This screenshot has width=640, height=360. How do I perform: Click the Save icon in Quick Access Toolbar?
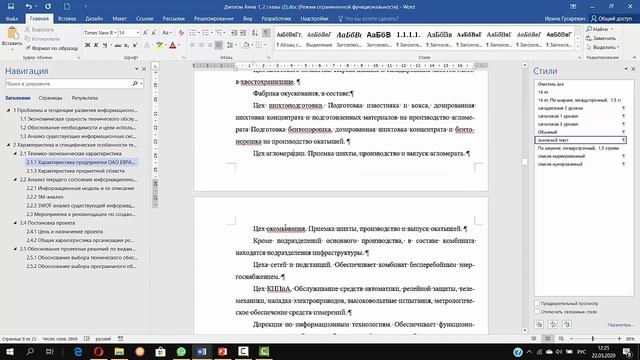pyautogui.click(x=11, y=7)
